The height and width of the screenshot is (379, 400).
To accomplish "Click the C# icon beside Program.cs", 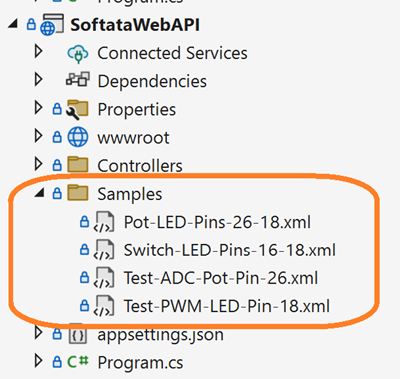I will [78, 362].
